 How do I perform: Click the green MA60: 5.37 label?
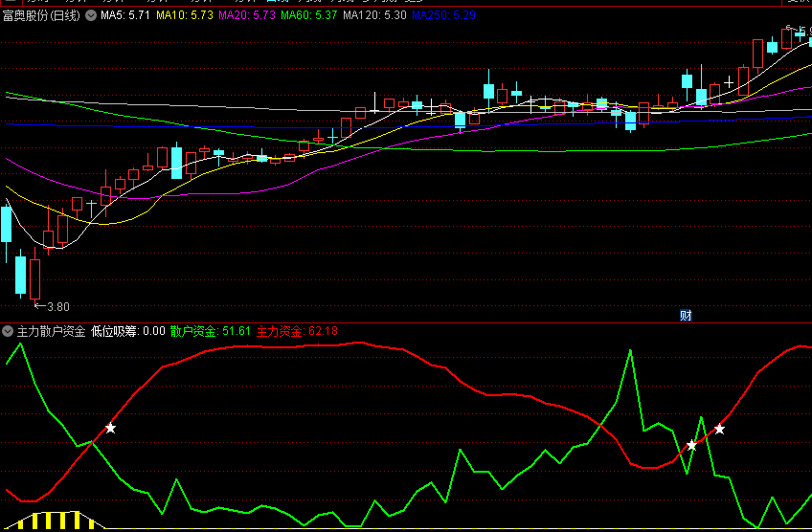(x=309, y=15)
